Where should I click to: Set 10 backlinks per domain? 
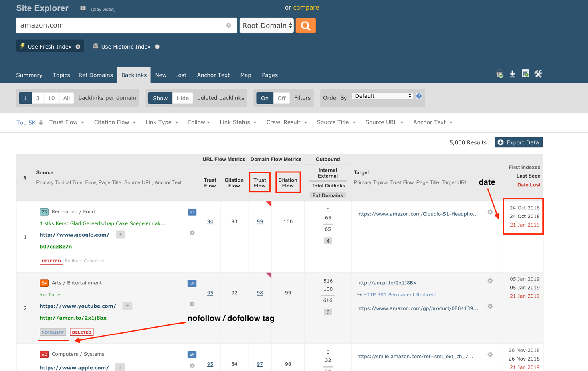(x=51, y=98)
